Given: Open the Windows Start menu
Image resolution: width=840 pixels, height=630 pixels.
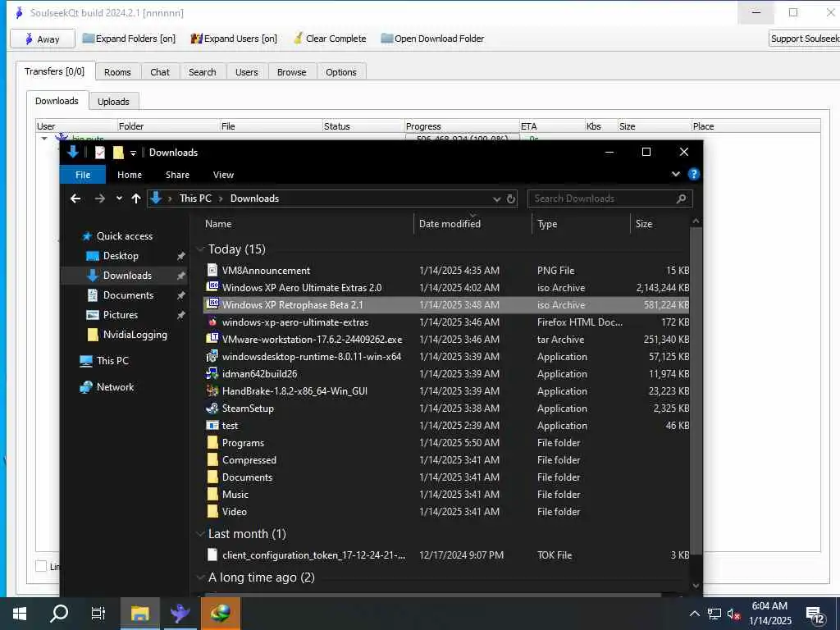Looking at the screenshot, I should [x=20, y=614].
